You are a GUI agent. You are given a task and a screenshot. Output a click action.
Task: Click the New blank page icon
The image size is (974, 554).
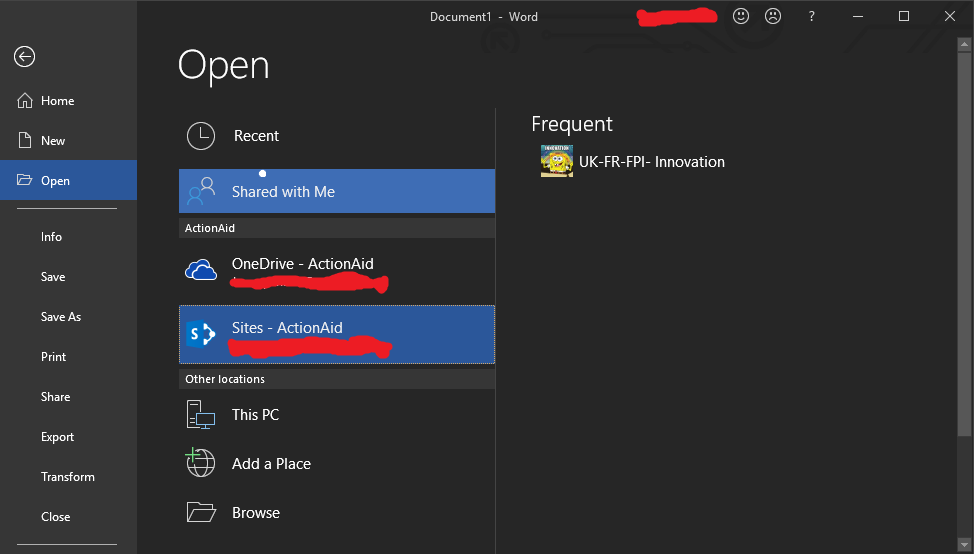click(x=25, y=140)
